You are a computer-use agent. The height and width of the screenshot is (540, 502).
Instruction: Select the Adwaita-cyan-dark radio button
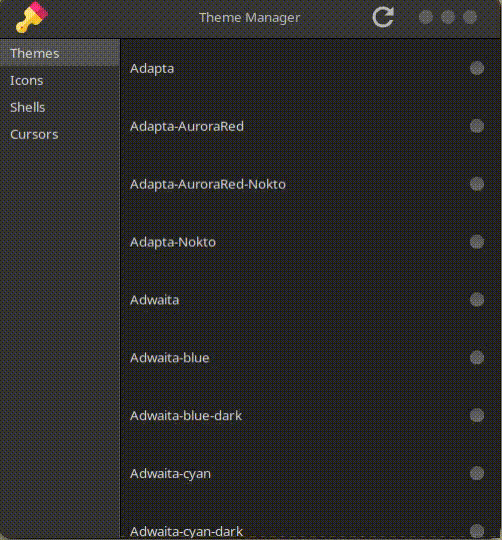pos(477,531)
